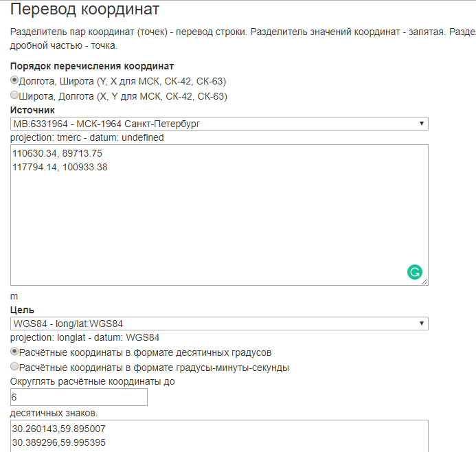The height and width of the screenshot is (452, 476).
Task: Open the Источник dropdown with МСК-1964 Санкт-Петербург
Action: pyautogui.click(x=219, y=124)
